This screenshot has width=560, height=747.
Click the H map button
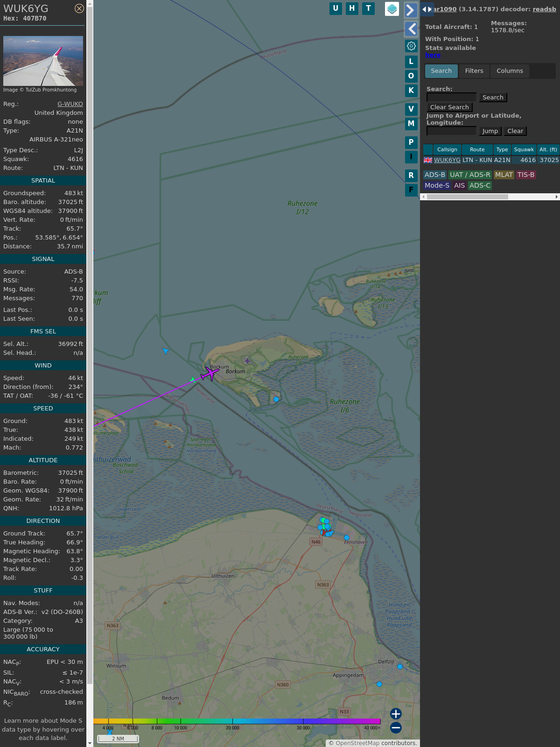coord(352,8)
